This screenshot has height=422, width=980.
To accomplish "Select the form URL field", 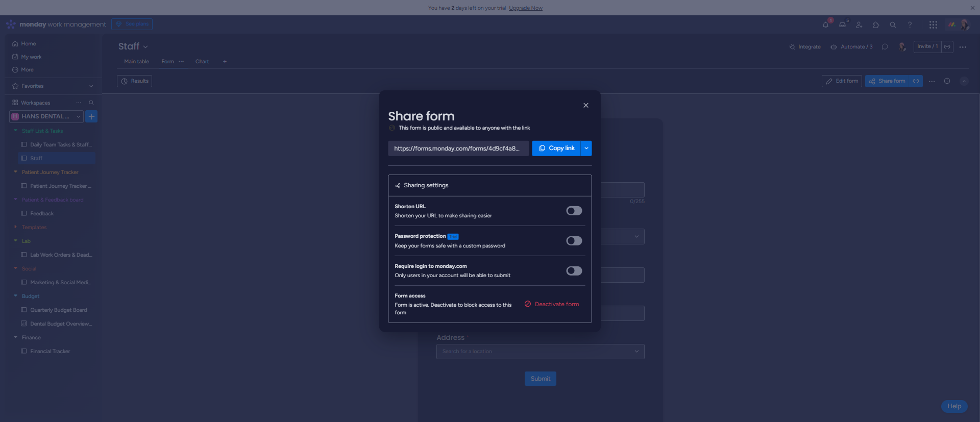I will [x=458, y=148].
